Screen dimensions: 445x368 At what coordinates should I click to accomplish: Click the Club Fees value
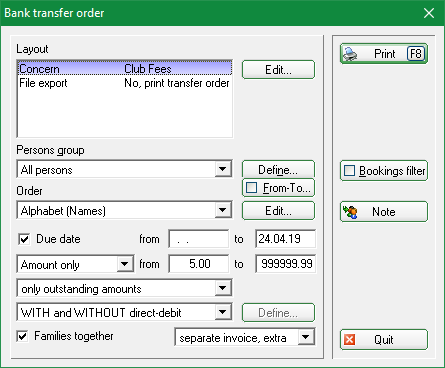point(148,69)
